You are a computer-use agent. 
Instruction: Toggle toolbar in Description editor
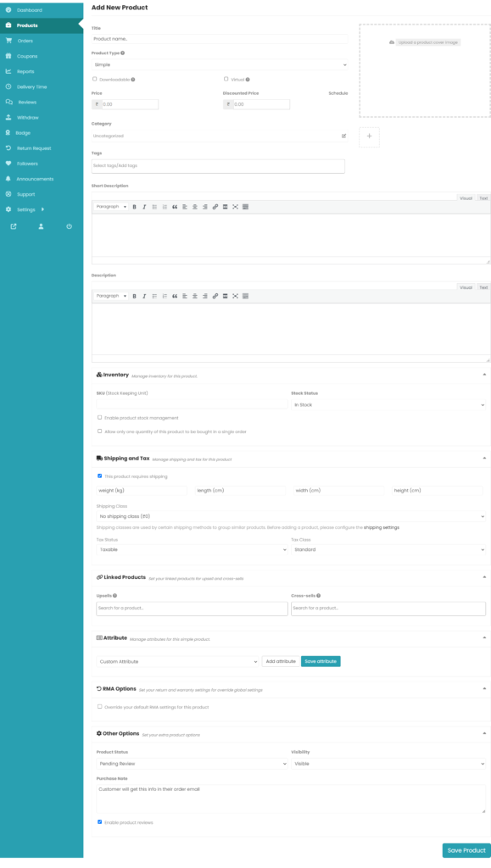tap(246, 296)
